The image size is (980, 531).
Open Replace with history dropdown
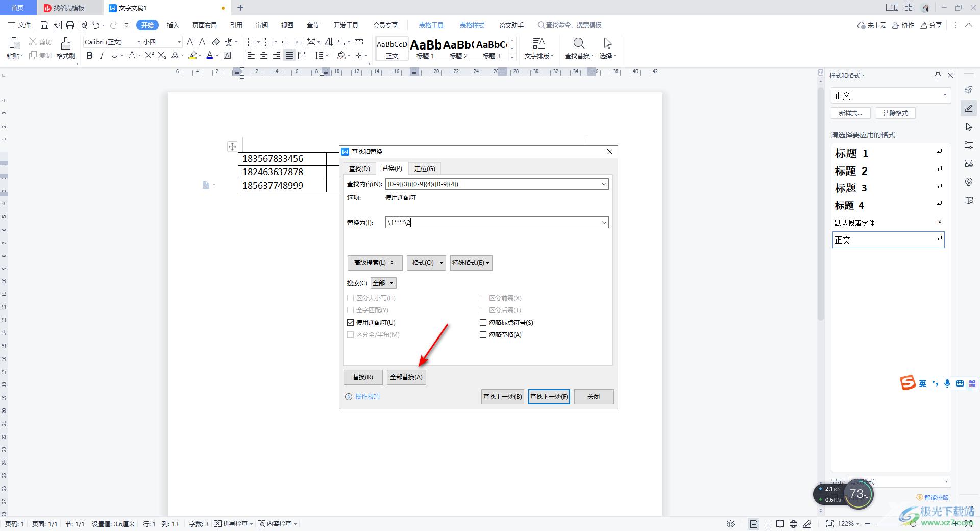click(x=604, y=223)
